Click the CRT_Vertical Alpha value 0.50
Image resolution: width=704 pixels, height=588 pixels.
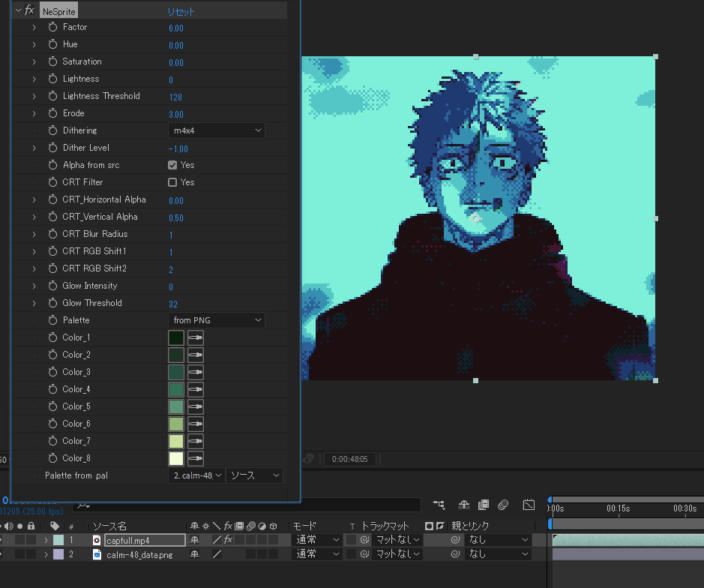click(x=176, y=217)
